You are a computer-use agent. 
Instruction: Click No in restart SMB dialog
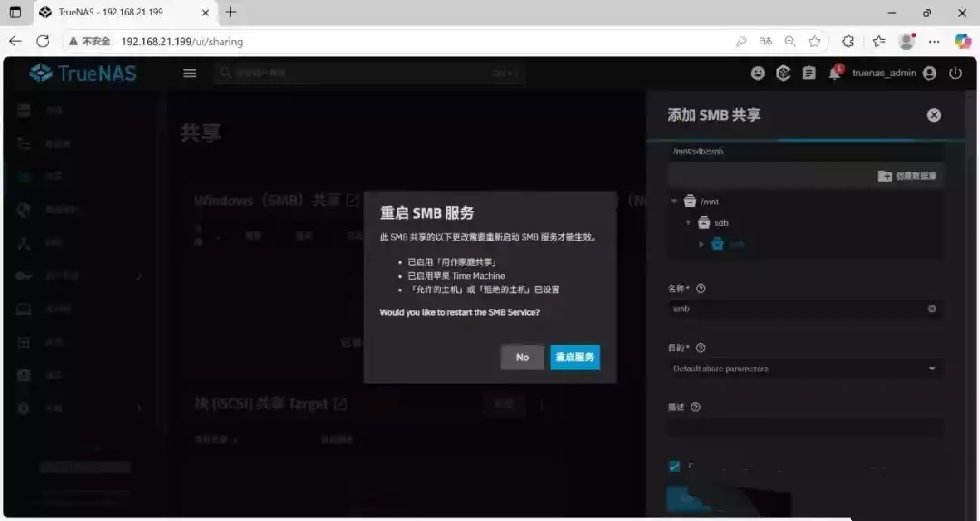[522, 357]
